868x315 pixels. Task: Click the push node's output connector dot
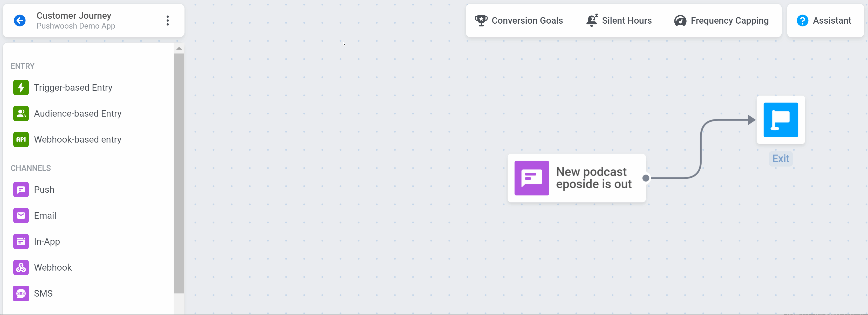point(646,178)
